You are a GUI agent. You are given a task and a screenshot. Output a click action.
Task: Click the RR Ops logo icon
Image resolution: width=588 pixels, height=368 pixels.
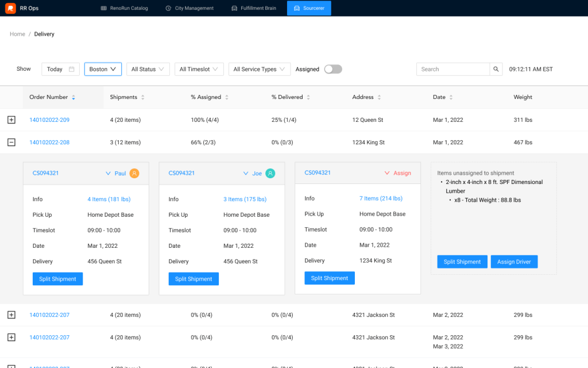[x=10, y=8]
